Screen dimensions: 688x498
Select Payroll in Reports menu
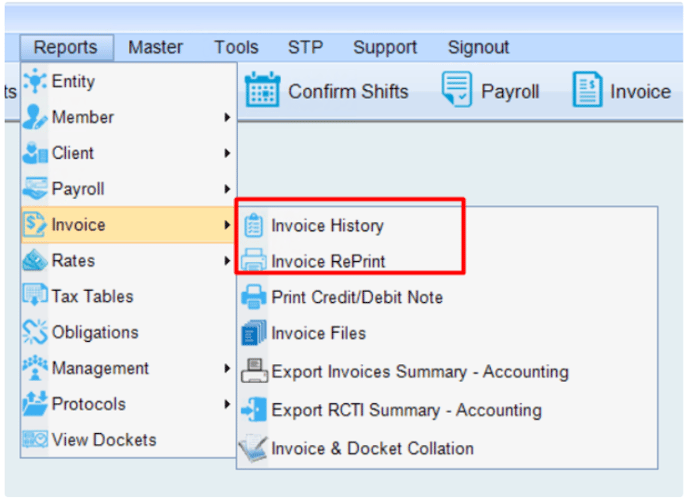pyautogui.click(x=129, y=189)
